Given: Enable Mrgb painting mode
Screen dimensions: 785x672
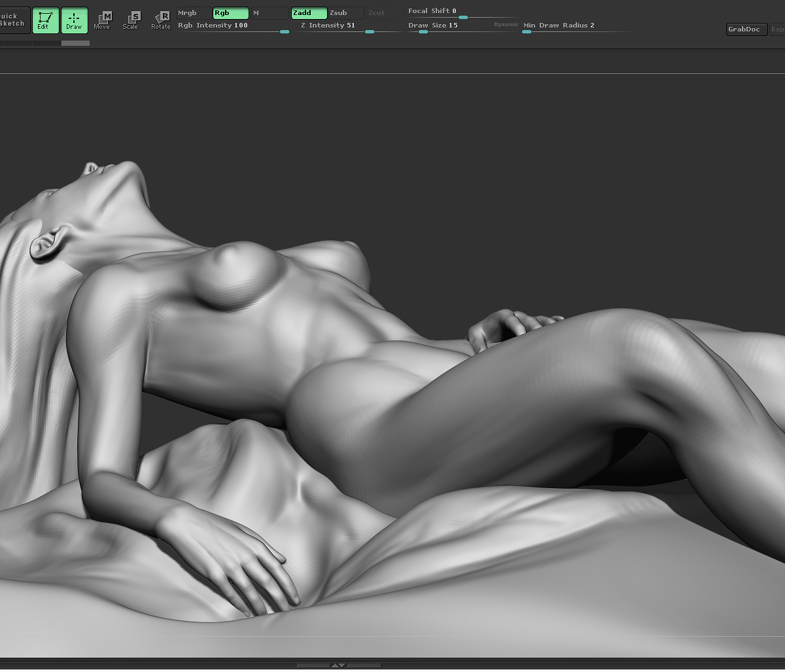Looking at the screenshot, I should coord(194,13).
